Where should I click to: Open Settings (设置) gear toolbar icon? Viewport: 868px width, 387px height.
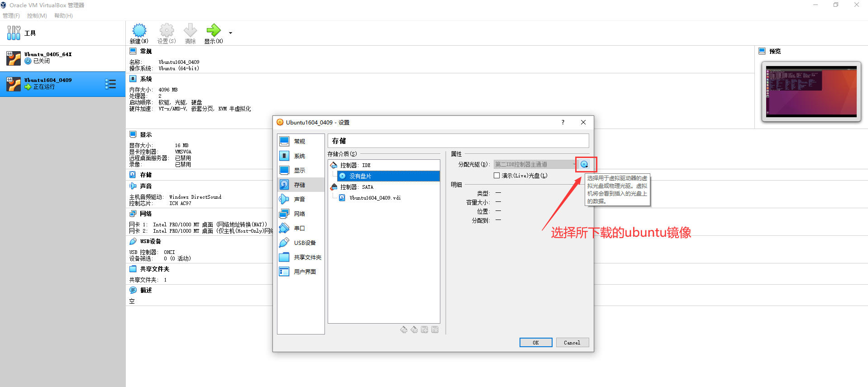pos(167,30)
